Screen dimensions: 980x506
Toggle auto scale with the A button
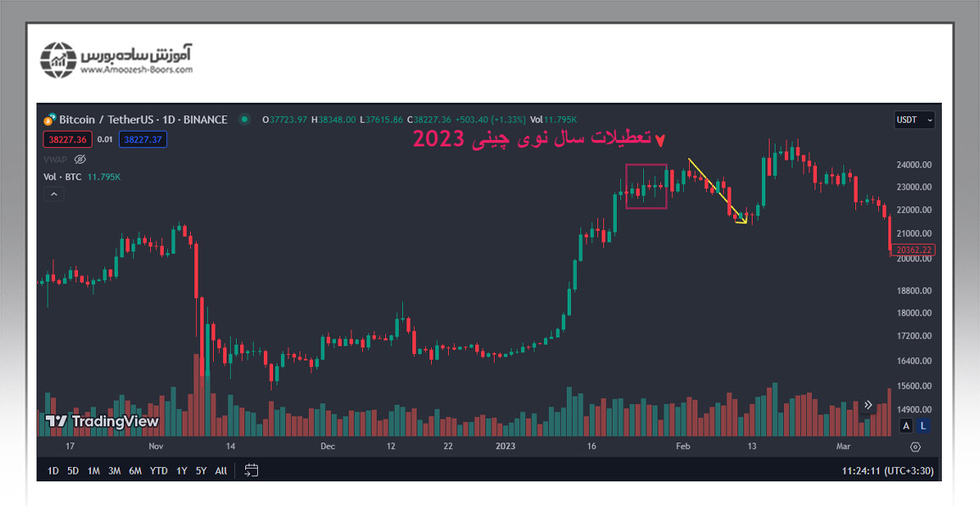[x=905, y=425]
